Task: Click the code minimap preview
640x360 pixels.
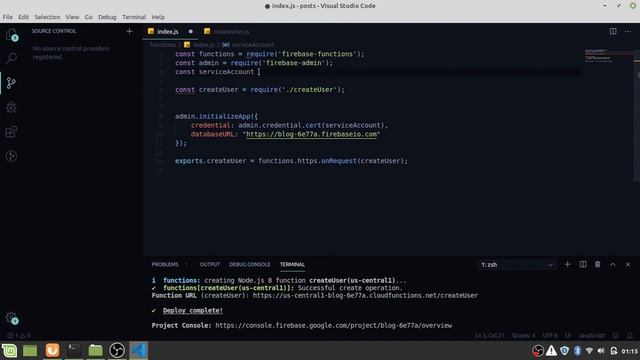Action: click(608, 56)
